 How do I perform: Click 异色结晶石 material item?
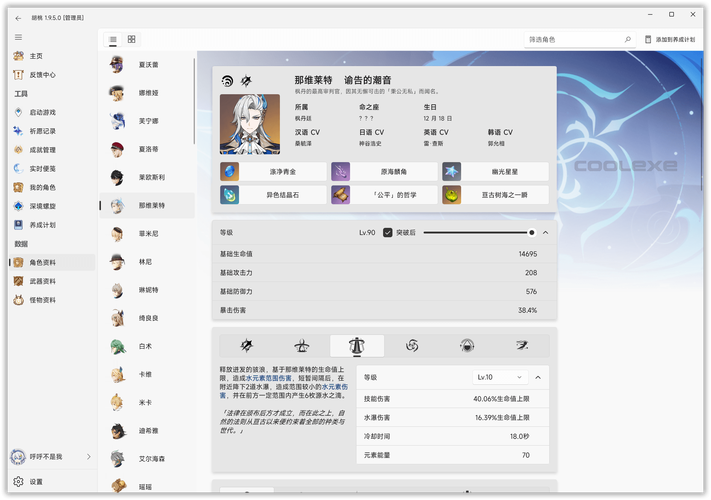[273, 195]
